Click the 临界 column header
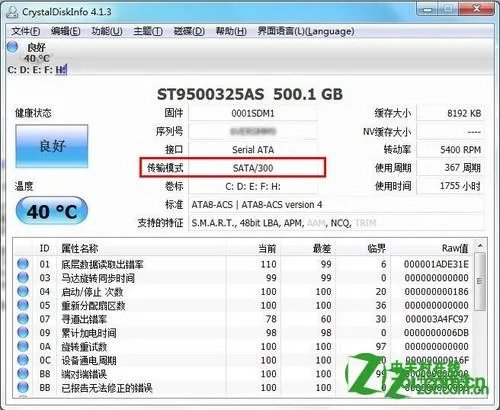The width and height of the screenshot is (500, 410). coord(363,248)
